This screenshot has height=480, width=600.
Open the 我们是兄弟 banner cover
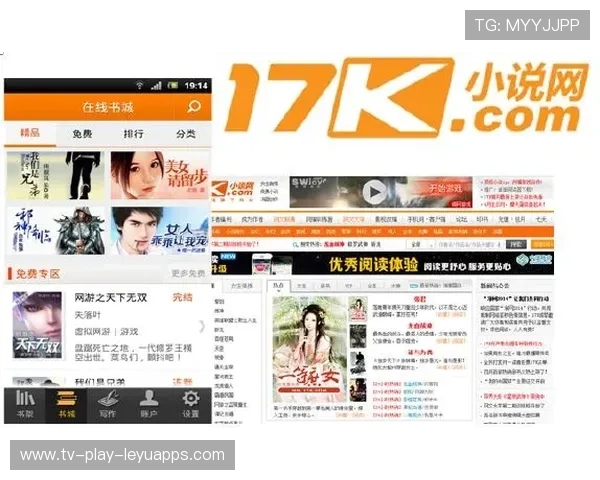[x=56, y=176]
